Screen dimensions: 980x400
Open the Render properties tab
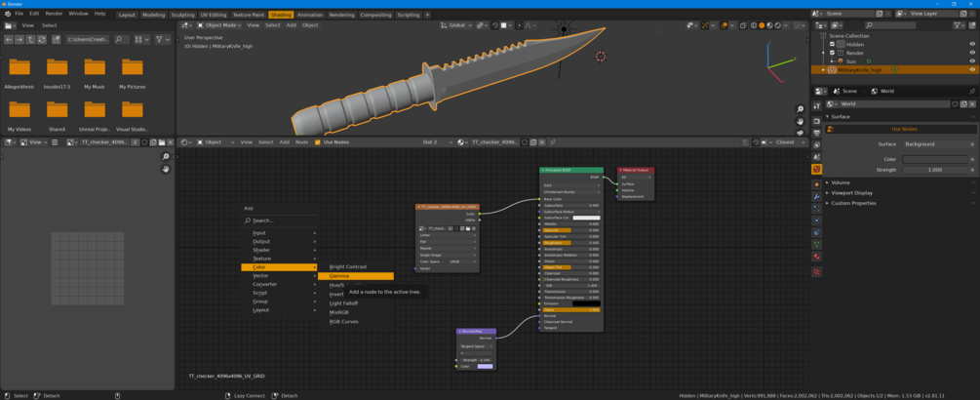(x=816, y=121)
